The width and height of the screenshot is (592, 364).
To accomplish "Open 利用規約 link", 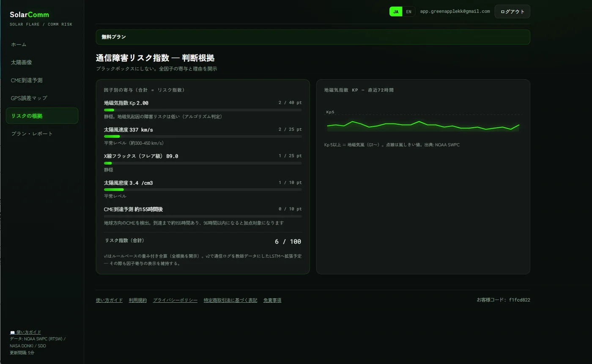I will pyautogui.click(x=138, y=300).
